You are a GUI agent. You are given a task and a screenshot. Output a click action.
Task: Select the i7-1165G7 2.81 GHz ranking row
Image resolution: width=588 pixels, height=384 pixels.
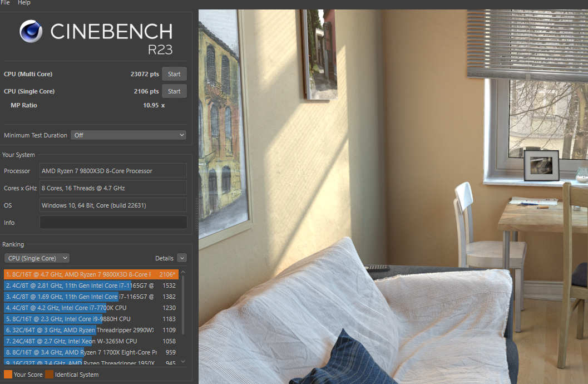91,285
